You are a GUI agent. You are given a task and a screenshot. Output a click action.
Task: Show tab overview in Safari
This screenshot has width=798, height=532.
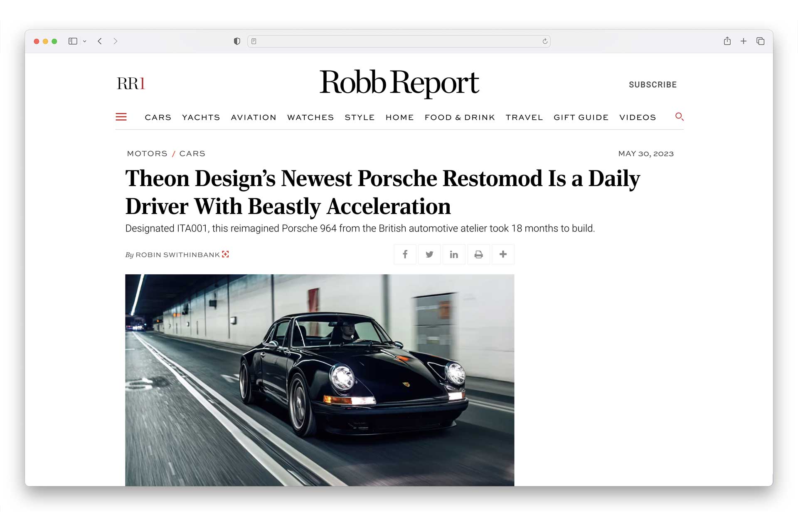760,41
